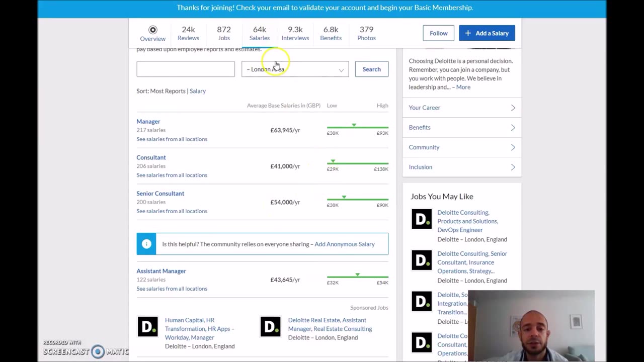Image resolution: width=644 pixels, height=362 pixels.
Task: Switch to the 872 Jobs tab
Action: point(224,33)
